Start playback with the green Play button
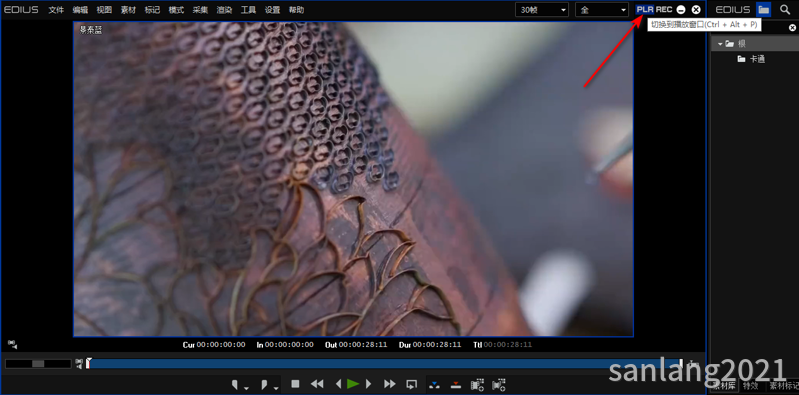The height and width of the screenshot is (395, 799). coord(353,384)
